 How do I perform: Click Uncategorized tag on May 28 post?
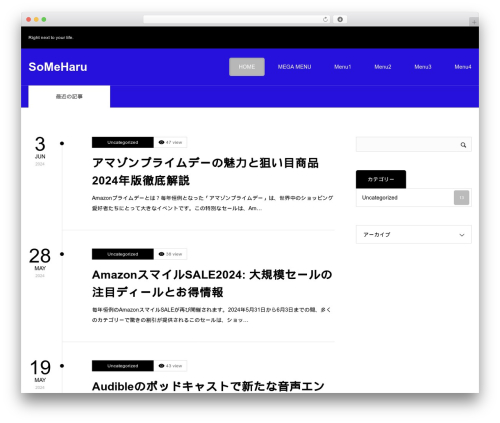tap(123, 254)
